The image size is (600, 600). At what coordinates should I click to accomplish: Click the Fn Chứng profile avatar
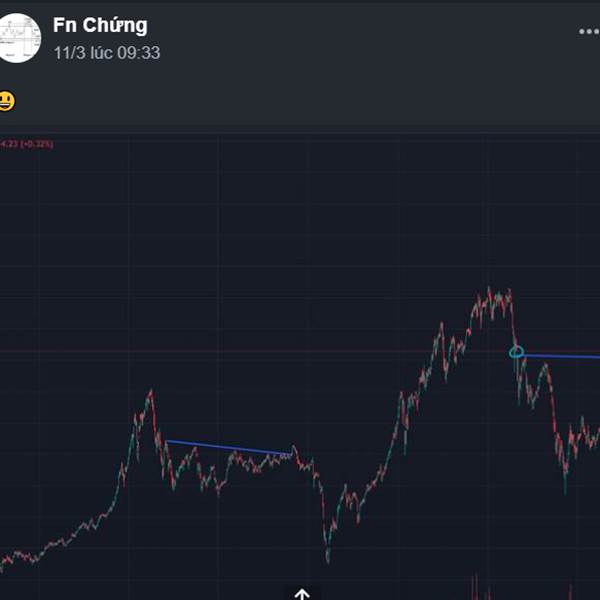(x=17, y=38)
